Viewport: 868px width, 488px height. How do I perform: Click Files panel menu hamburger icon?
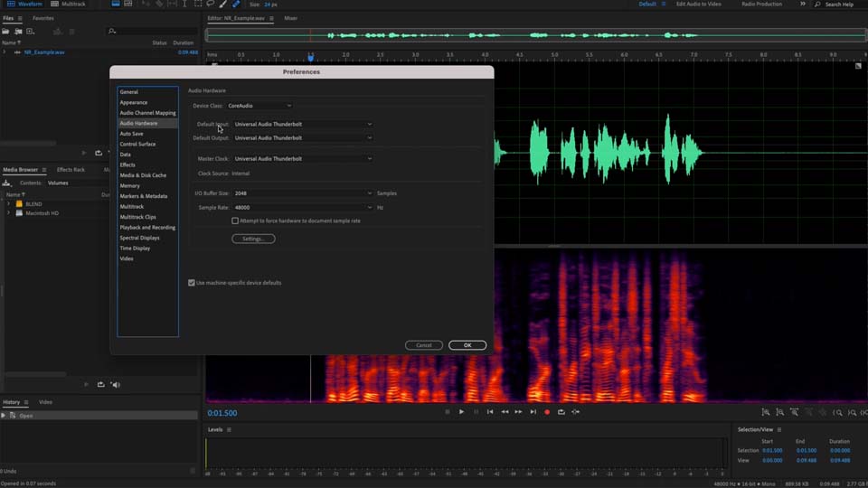tap(20, 18)
